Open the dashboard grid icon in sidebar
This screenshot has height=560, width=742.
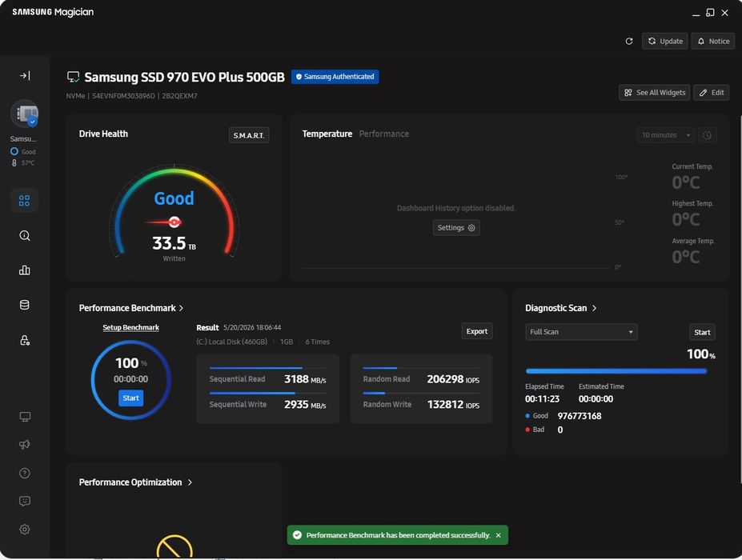[x=24, y=201]
